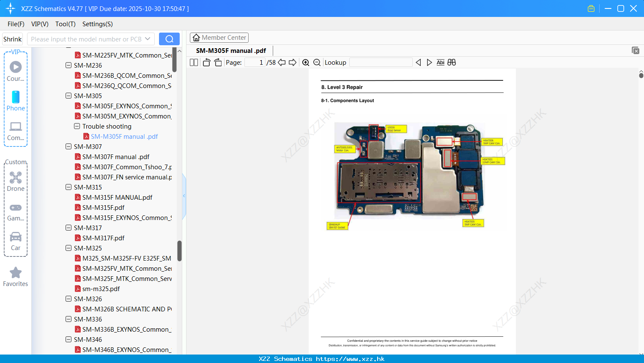This screenshot has width=644, height=363.
Task: Collapse the left panel splitter handle
Action: point(184,196)
